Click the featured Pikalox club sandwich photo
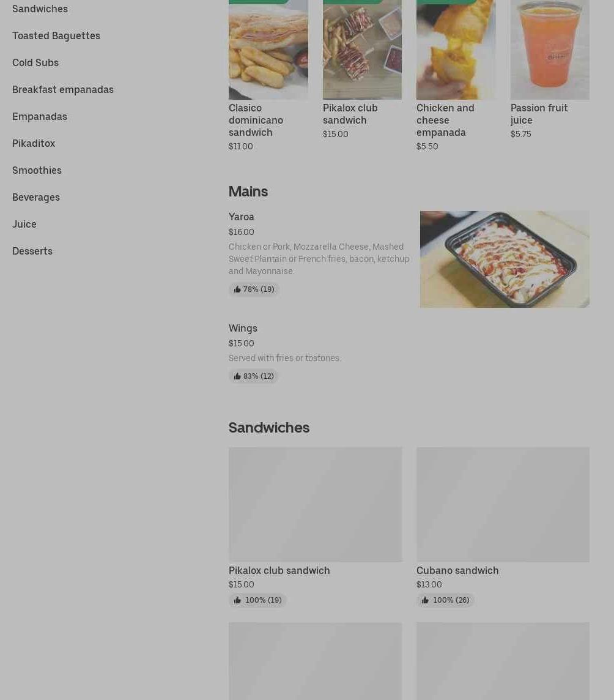The image size is (614, 700). pyautogui.click(x=362, y=50)
